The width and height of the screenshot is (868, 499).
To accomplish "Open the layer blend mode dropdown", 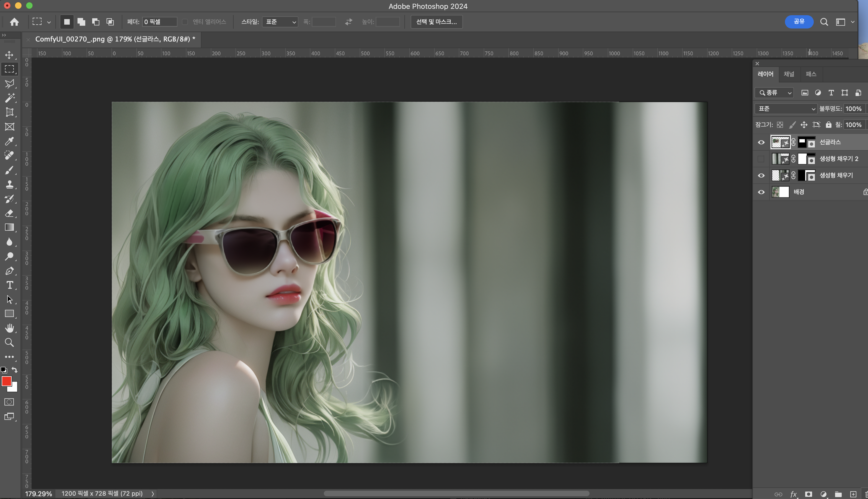I will click(x=786, y=109).
